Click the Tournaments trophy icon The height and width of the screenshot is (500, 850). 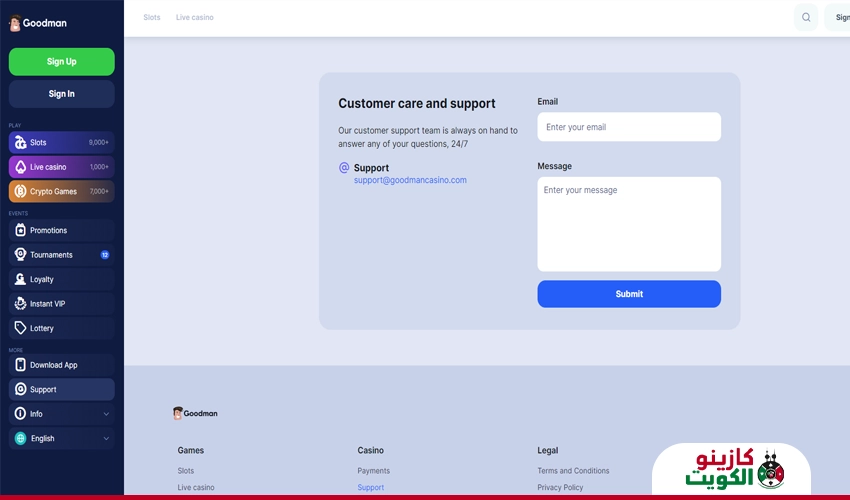tap(20, 255)
